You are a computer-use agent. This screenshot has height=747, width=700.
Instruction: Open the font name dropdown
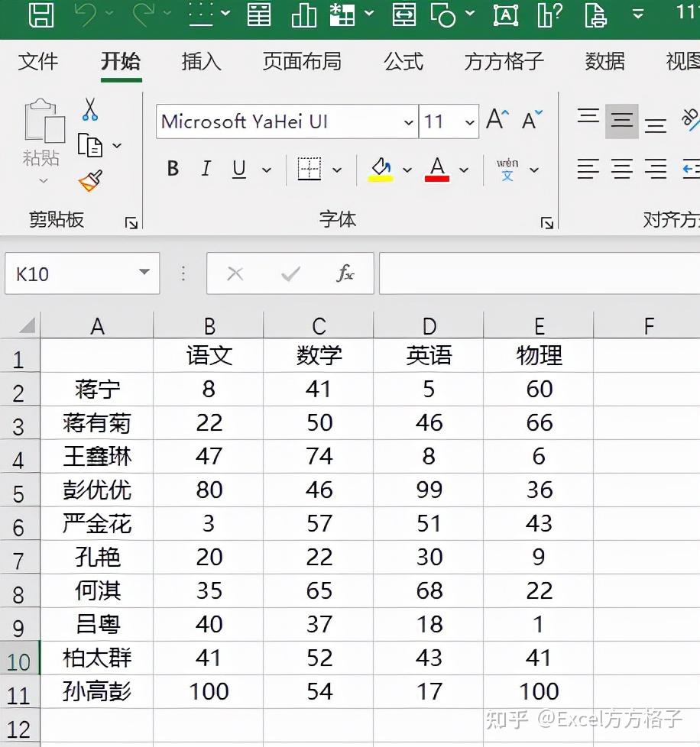(x=407, y=122)
